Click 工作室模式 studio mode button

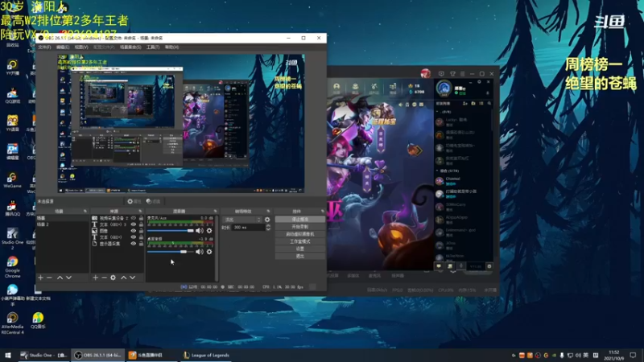(299, 241)
